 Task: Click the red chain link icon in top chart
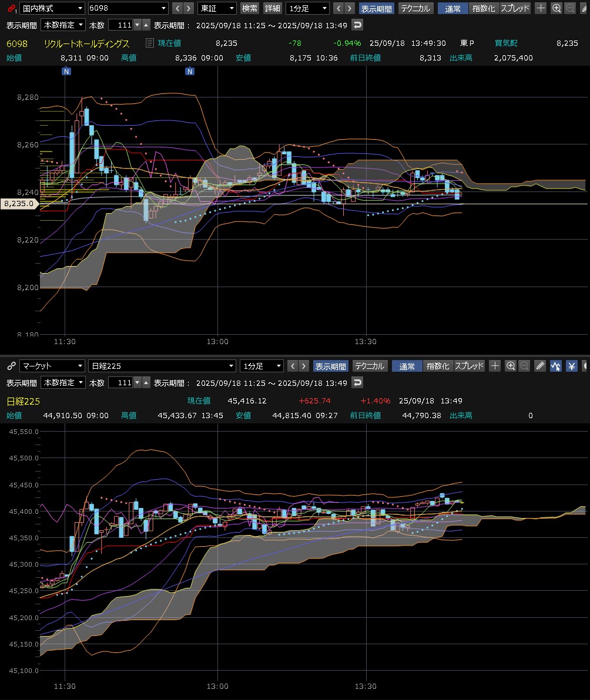tap(12, 8)
